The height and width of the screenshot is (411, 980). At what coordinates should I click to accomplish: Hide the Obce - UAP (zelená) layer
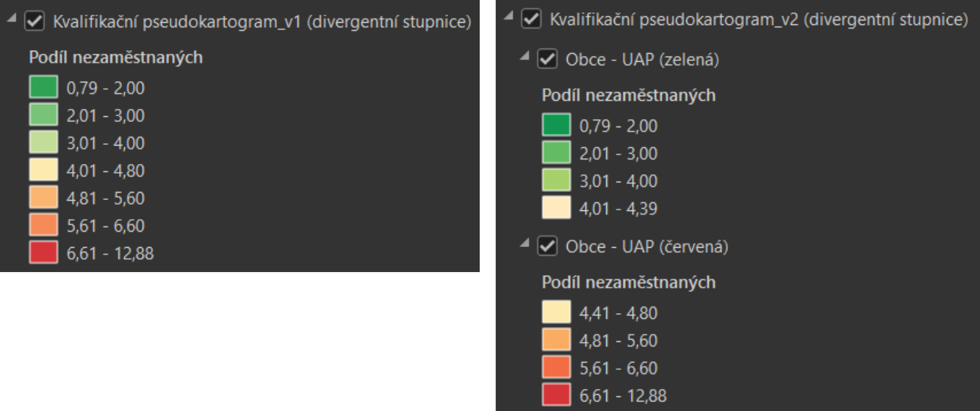tap(548, 60)
